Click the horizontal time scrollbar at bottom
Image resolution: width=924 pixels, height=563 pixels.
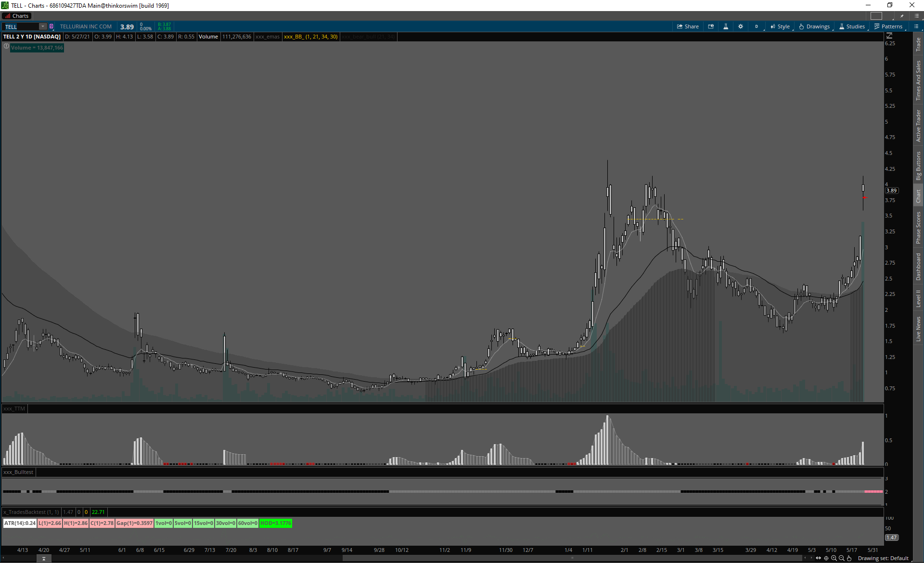(x=573, y=558)
